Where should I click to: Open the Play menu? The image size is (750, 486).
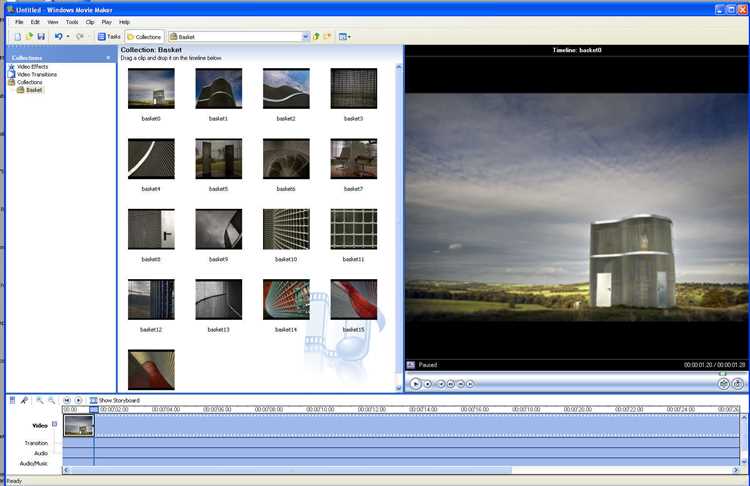coord(107,22)
